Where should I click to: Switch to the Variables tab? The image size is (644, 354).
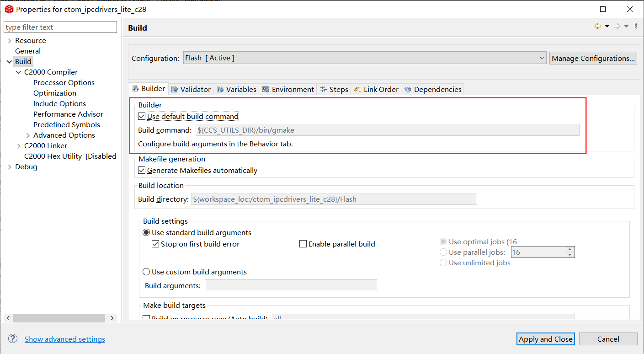(236, 89)
